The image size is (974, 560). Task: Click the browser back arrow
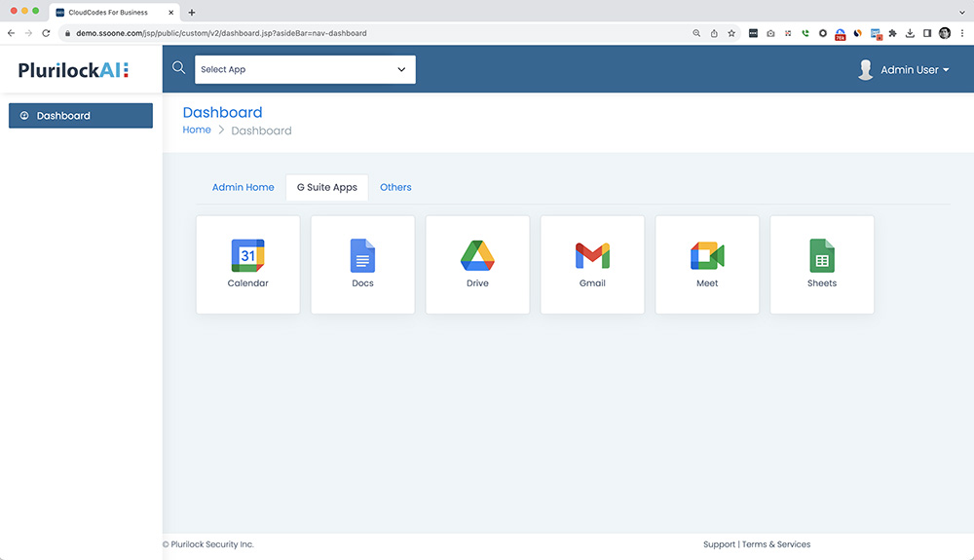[x=11, y=33]
